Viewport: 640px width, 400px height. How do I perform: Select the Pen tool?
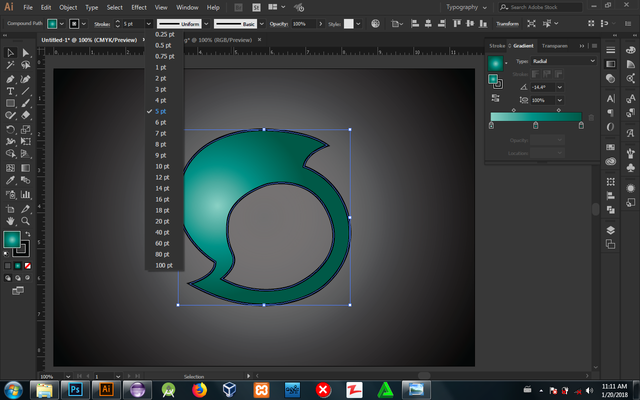(x=10, y=78)
